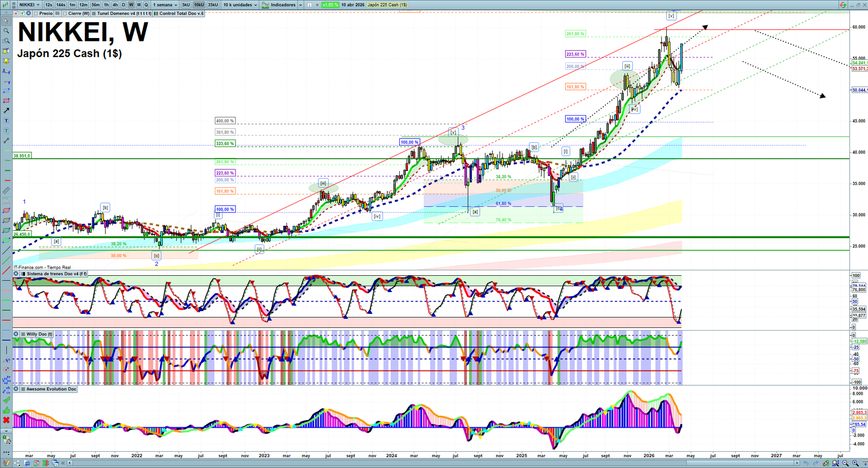Switch to the 144s timeframe
Image resolution: width=868 pixels, height=468 pixels.
tap(61, 5)
